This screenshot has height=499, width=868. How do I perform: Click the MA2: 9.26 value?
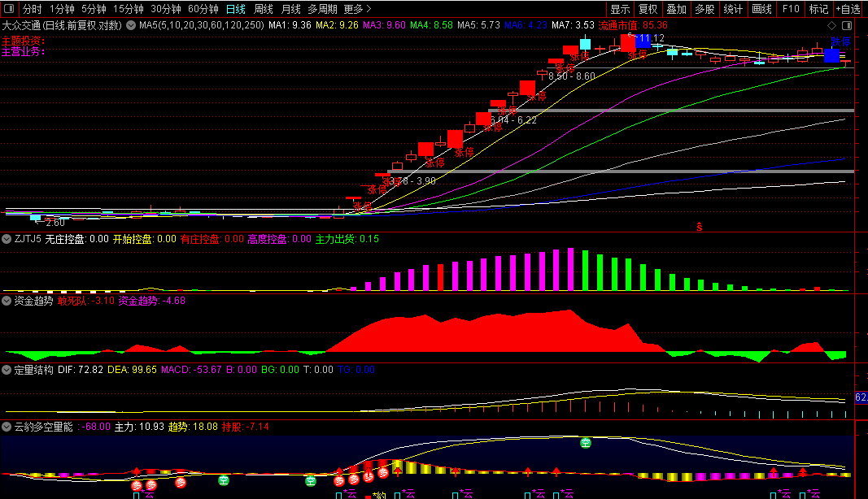(x=337, y=25)
